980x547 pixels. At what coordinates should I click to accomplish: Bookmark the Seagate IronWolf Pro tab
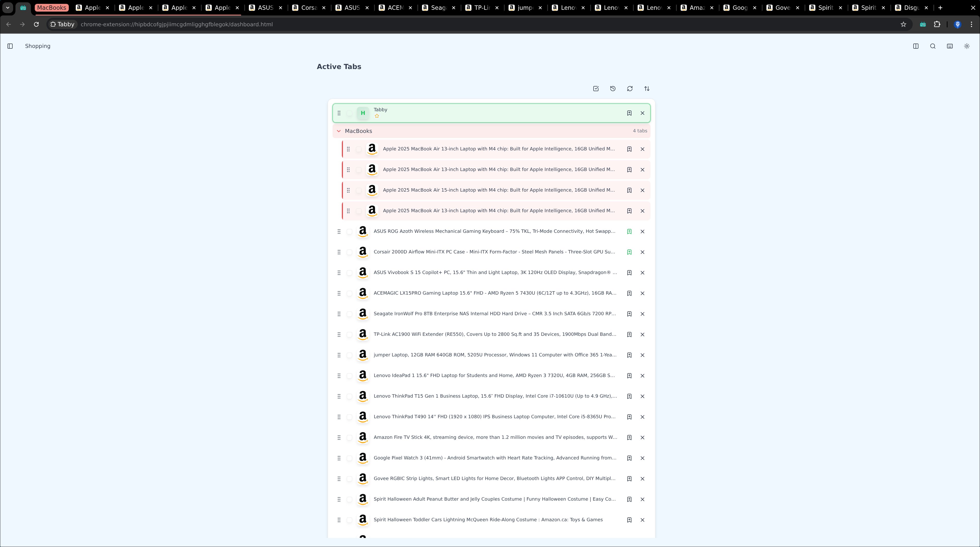click(629, 314)
